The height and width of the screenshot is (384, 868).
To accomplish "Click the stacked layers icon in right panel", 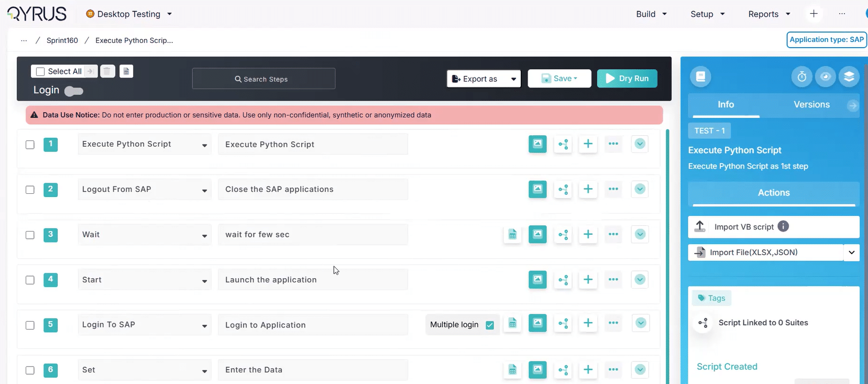I will tap(849, 77).
